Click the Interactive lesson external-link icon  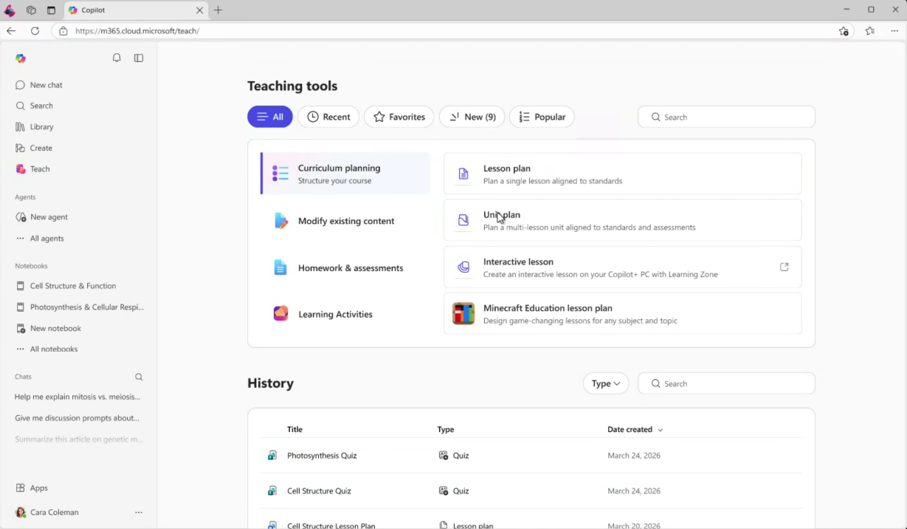point(784,267)
